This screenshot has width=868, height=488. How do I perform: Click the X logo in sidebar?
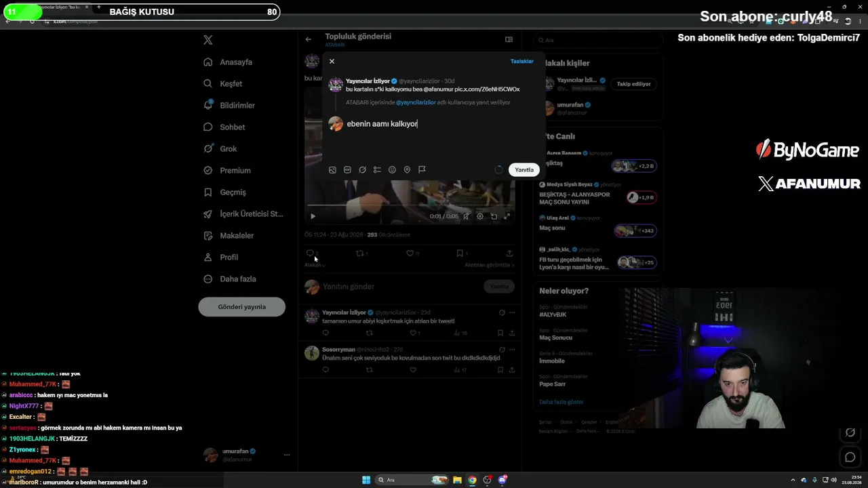(208, 40)
